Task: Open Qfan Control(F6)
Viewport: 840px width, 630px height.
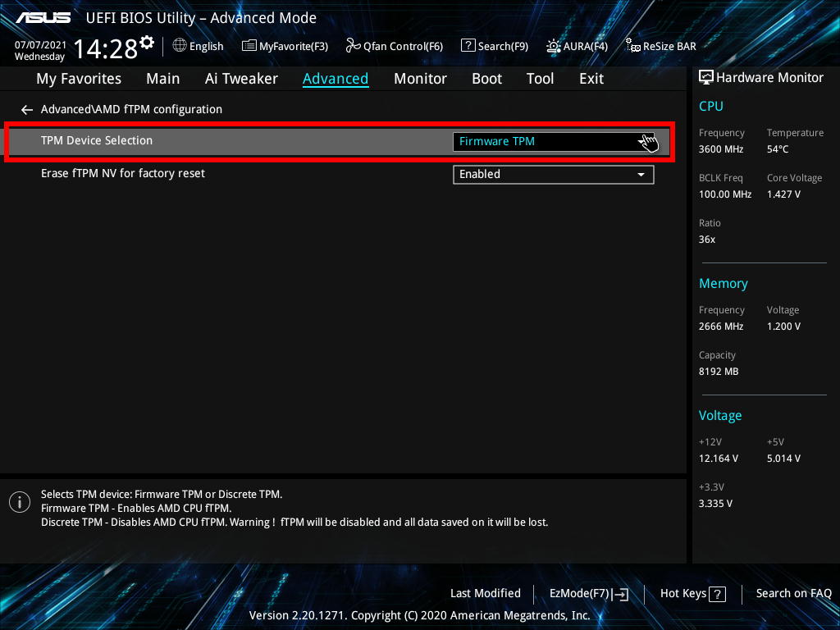Action: pos(395,46)
